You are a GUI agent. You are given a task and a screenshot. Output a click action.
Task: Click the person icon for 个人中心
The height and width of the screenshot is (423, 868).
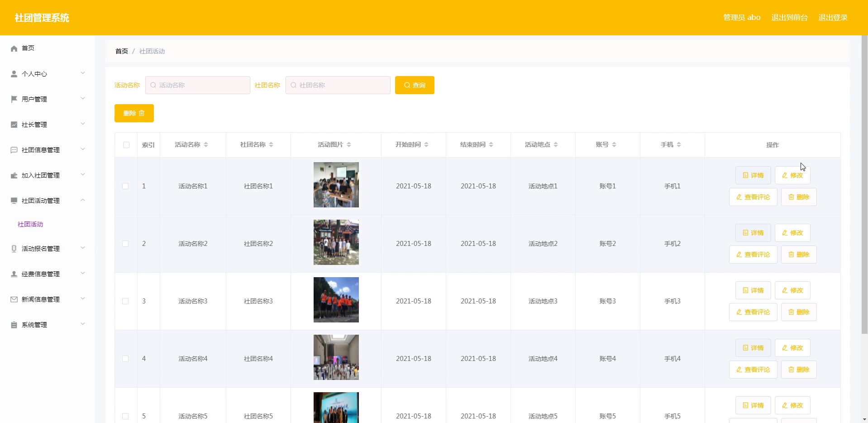click(x=14, y=74)
